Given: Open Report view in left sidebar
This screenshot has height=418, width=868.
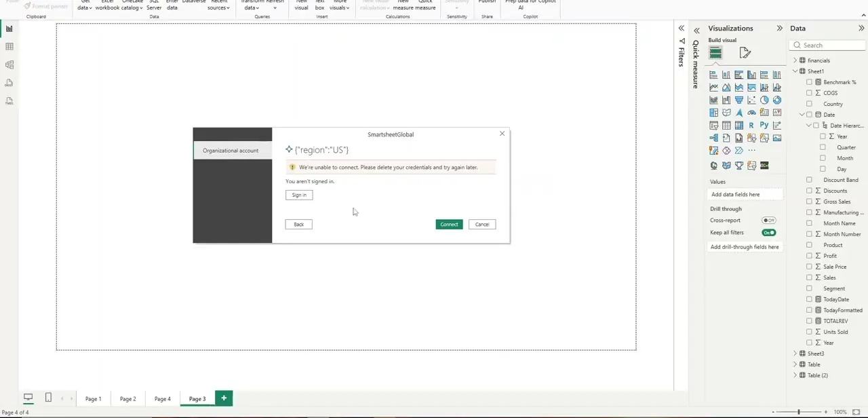Looking at the screenshot, I should point(9,28).
